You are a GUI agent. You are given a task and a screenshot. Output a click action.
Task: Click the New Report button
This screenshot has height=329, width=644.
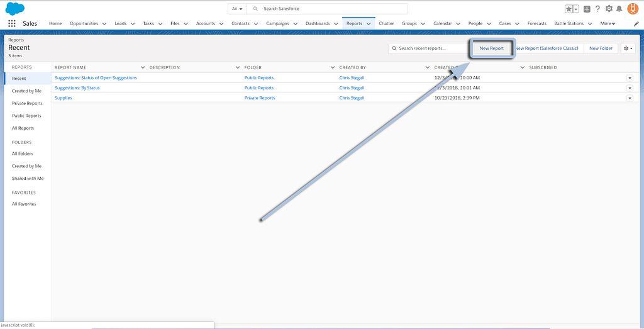[x=491, y=48]
